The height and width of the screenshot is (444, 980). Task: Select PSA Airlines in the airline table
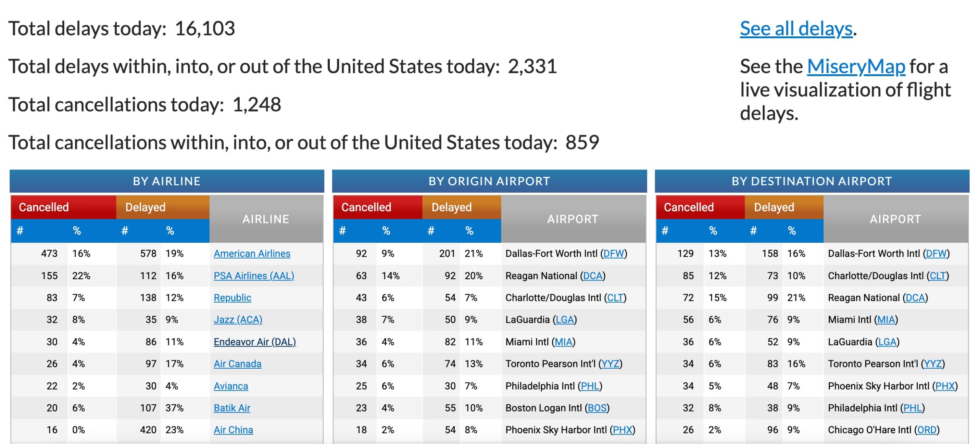(254, 275)
